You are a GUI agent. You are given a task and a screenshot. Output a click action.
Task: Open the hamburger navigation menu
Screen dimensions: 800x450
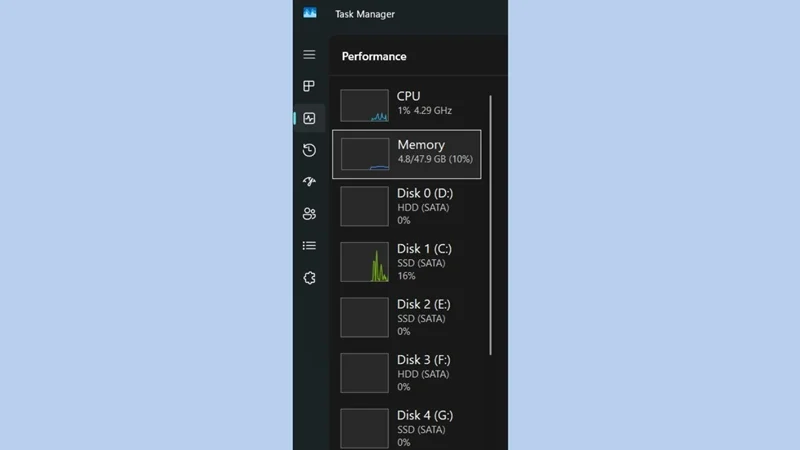[309, 55]
